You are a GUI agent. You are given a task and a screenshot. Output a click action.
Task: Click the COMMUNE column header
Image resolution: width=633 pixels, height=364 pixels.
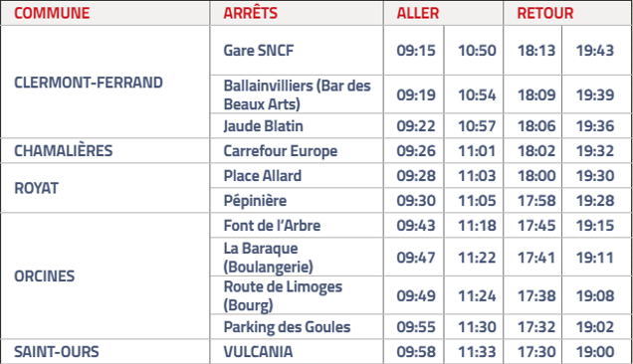(52, 13)
